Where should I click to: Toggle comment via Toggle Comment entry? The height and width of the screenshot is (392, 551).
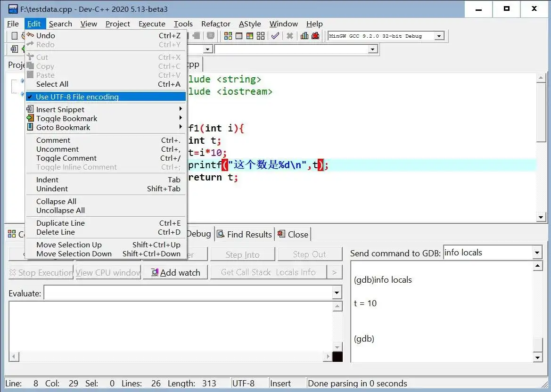pos(66,158)
